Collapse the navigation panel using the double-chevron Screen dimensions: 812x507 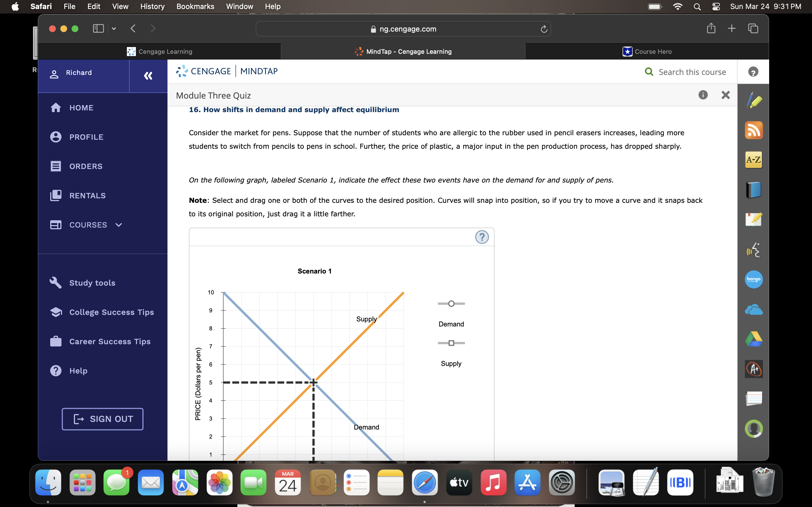pyautogui.click(x=148, y=76)
